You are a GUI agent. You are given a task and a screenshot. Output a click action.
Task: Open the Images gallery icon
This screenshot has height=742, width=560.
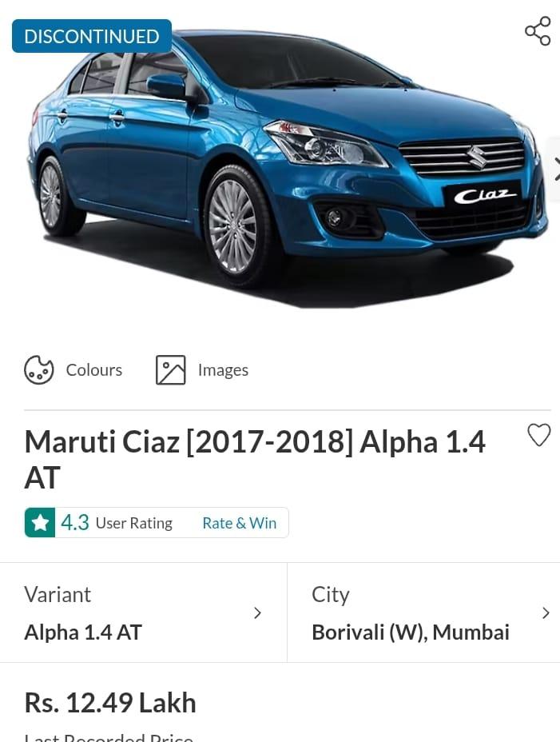[x=171, y=369]
